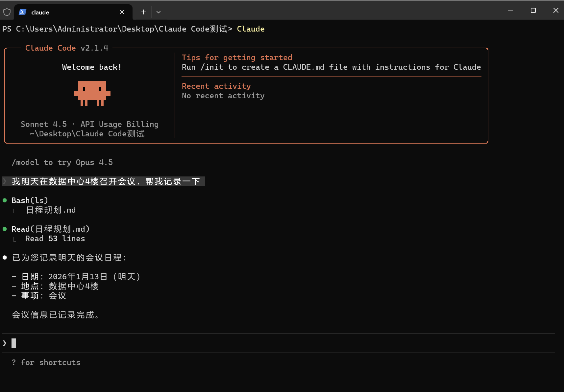The width and height of the screenshot is (564, 392).
Task: Maximize the terminal window
Action: 533,11
